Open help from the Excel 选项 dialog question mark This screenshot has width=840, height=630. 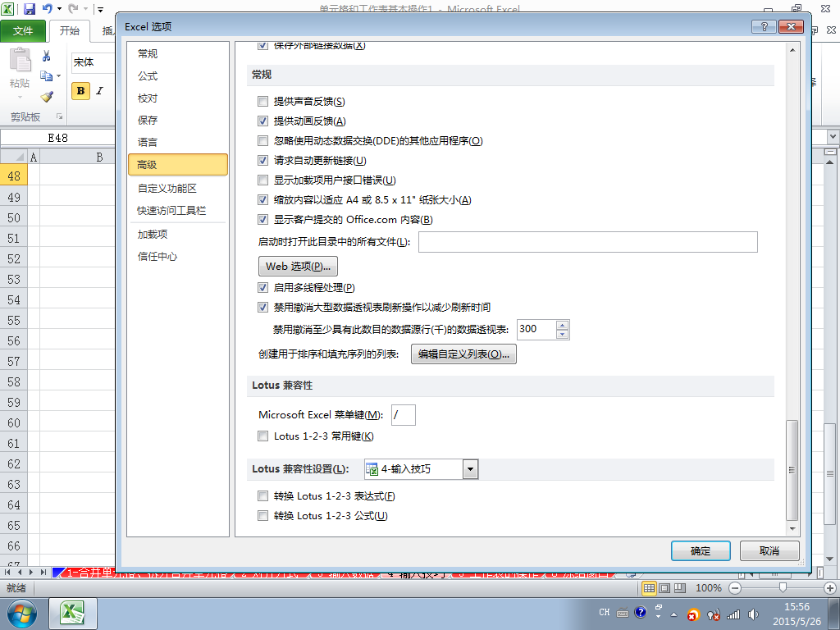click(764, 26)
